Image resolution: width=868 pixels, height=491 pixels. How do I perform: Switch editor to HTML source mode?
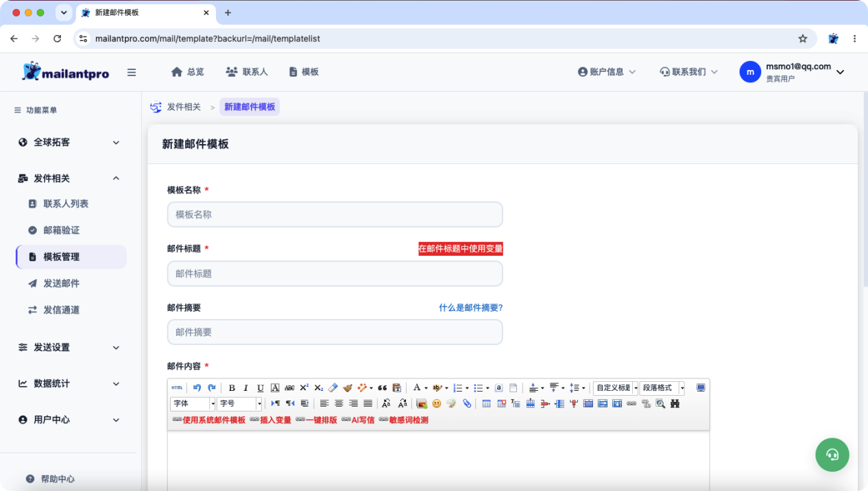click(177, 387)
